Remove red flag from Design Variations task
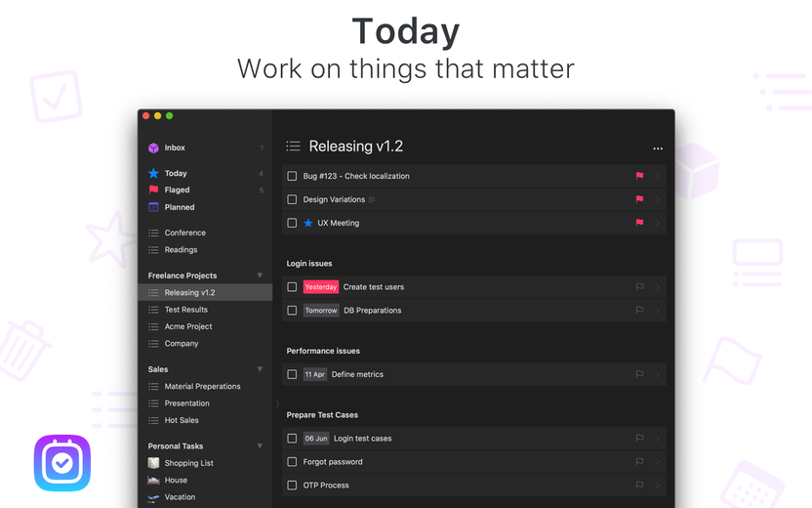Image resolution: width=812 pixels, height=508 pixels. [639, 199]
